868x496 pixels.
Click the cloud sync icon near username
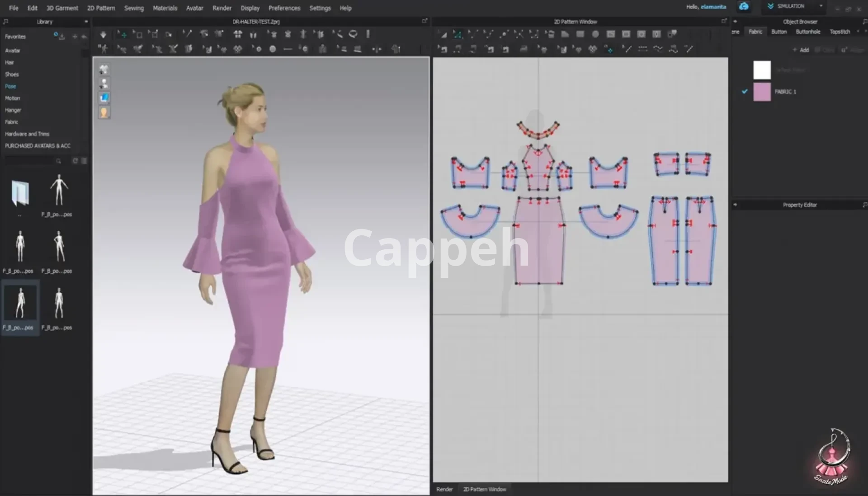tap(744, 6)
